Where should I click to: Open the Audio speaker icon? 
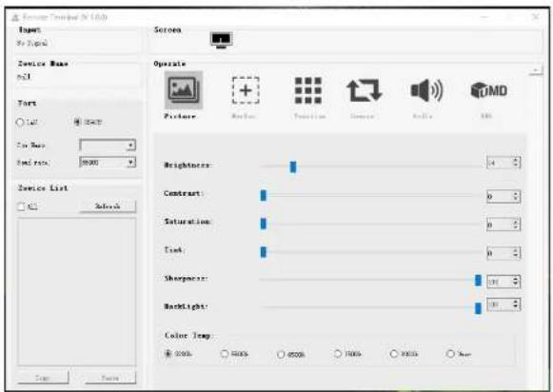click(x=426, y=90)
